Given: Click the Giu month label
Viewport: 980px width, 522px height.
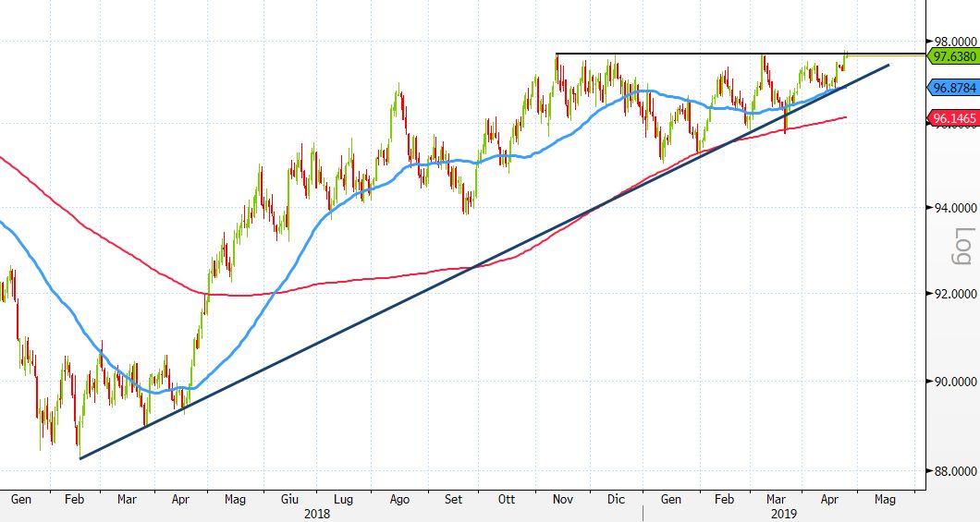Looking at the screenshot, I should (x=290, y=499).
